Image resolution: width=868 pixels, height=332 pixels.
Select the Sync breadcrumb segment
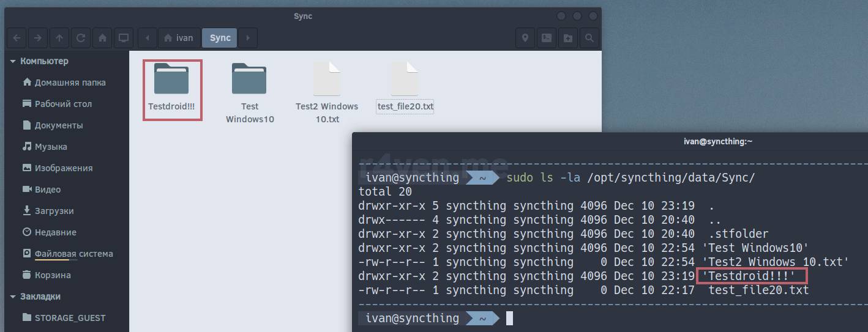[220, 38]
